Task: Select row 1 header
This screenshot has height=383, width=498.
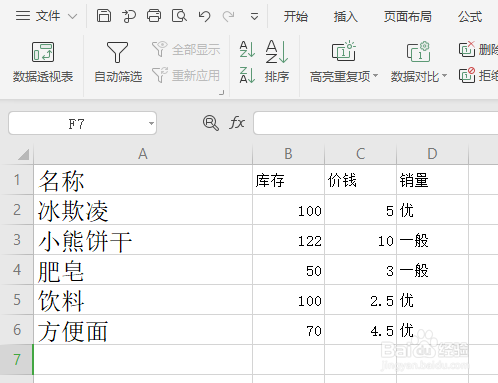Action: [17, 180]
